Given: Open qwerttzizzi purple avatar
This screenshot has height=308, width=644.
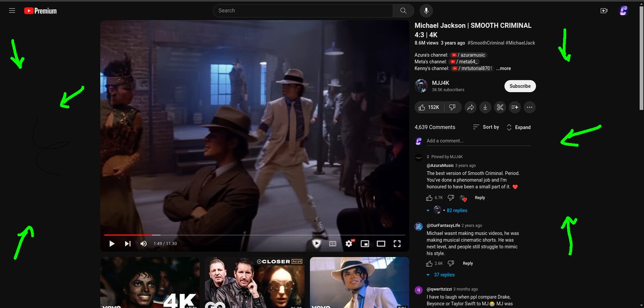Looking at the screenshot, I should (x=419, y=290).
